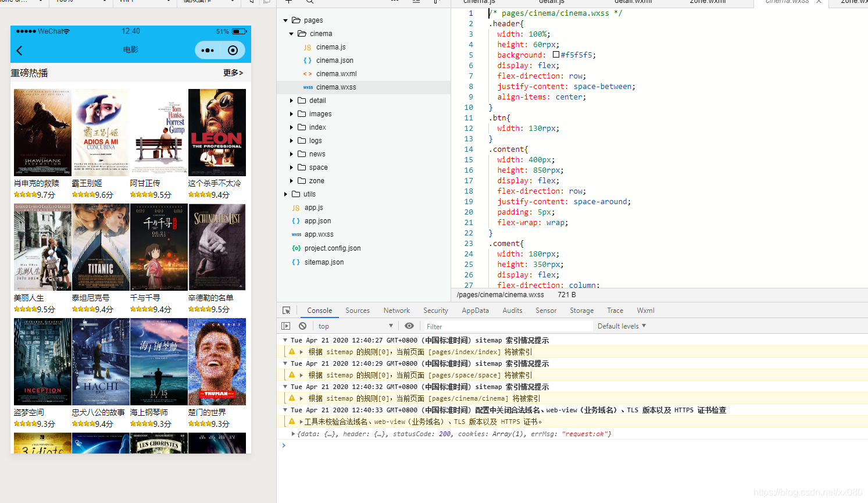Screen dimensions: 868x503
Task: Switch to the Sources tab
Action: (x=358, y=311)
